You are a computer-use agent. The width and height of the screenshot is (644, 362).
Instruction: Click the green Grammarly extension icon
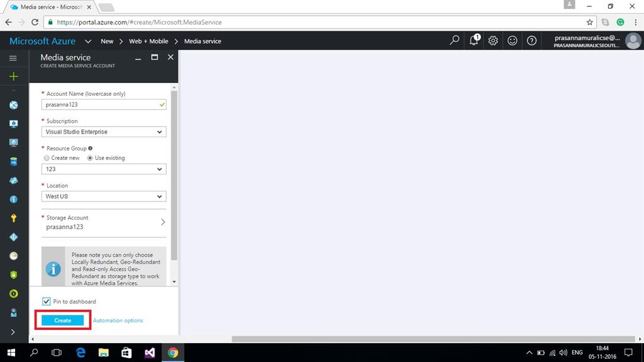click(621, 22)
